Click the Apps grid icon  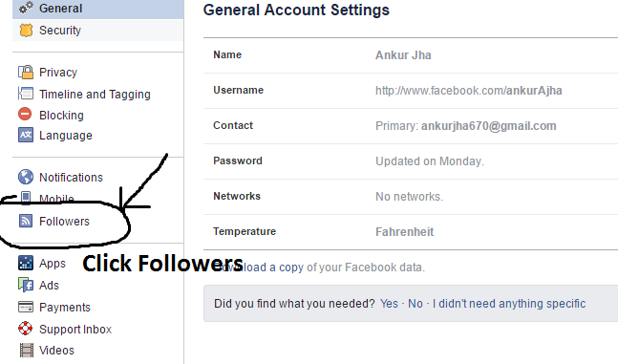pos(26,263)
